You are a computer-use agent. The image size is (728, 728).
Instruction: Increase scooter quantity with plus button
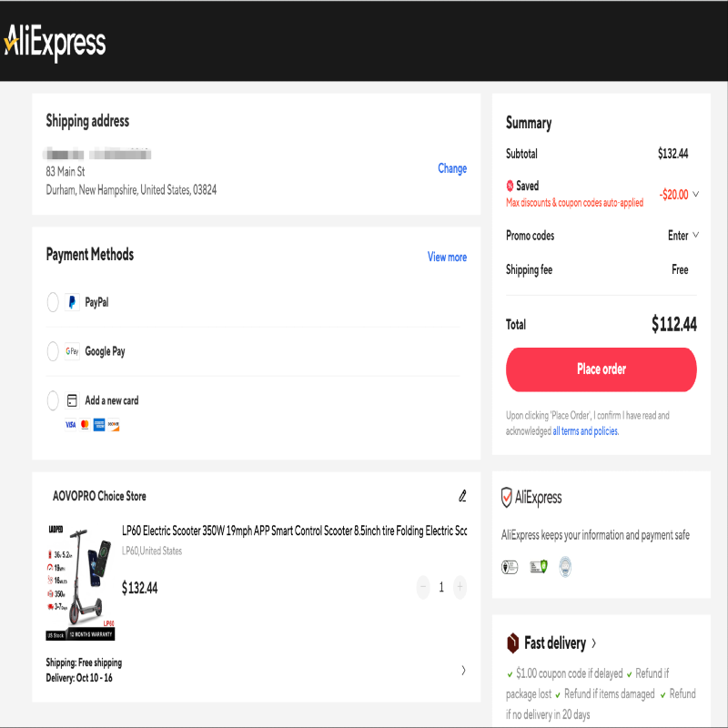coord(460,588)
